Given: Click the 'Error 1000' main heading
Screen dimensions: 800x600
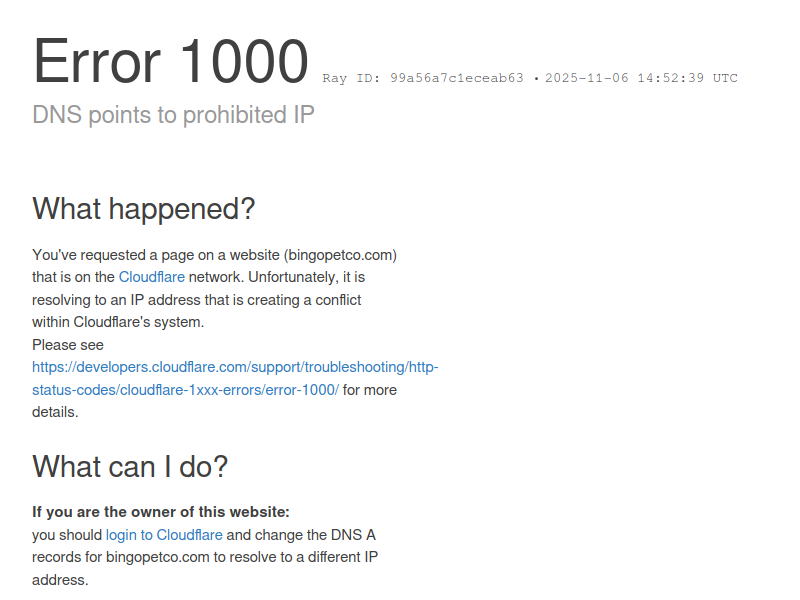Looking at the screenshot, I should coord(171,61).
